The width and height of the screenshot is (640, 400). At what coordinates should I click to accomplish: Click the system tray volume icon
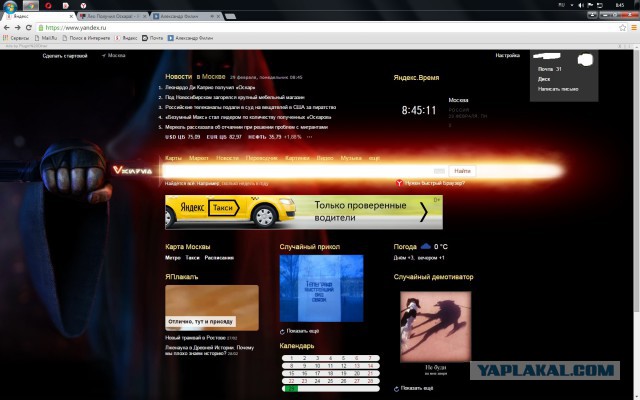pyautogui.click(x=581, y=5)
